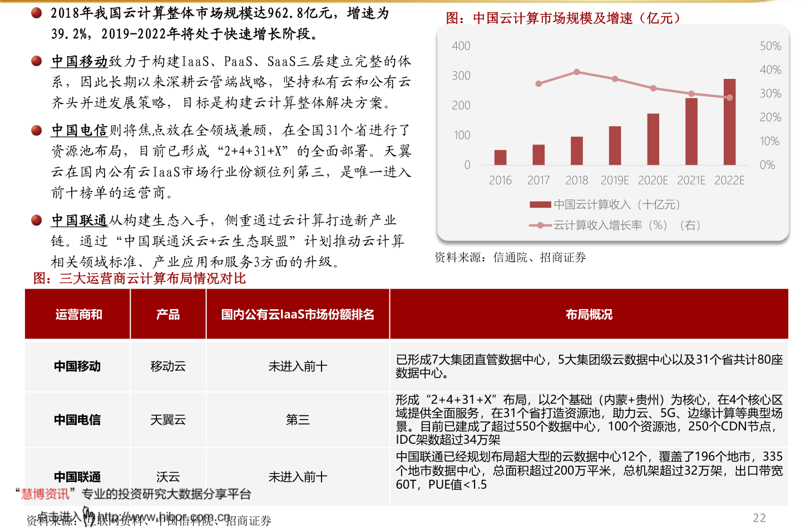Click the first bullet text starting 2018年我国云计算

(220, 23)
